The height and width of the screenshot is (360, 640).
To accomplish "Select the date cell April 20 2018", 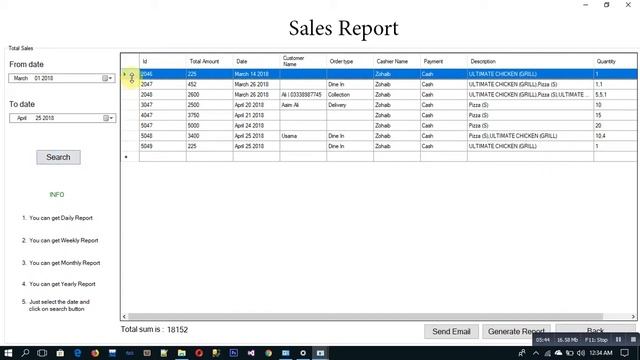I will click(256, 105).
